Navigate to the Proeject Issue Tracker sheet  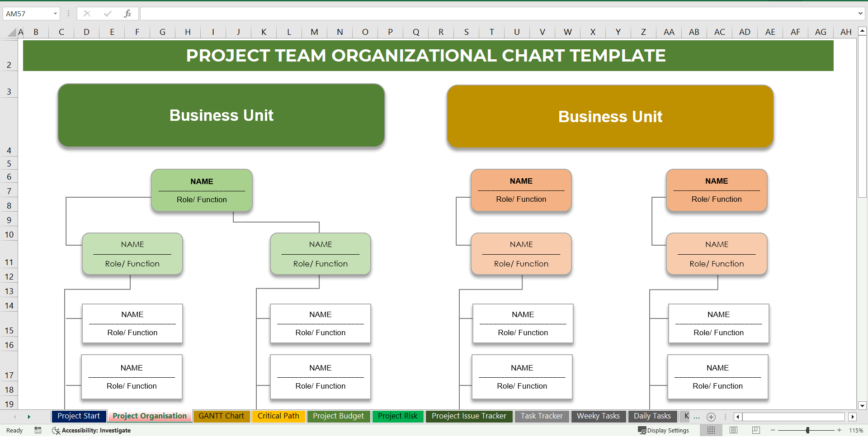469,416
